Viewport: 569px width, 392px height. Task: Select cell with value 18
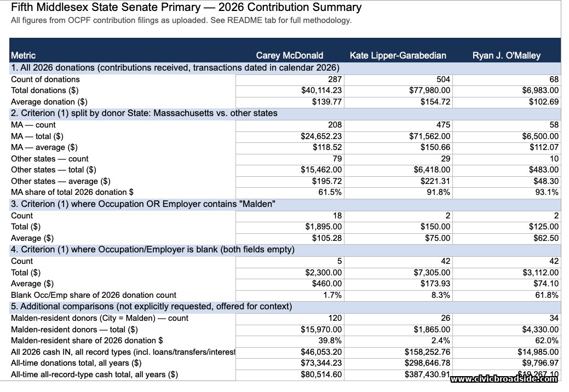pos(290,216)
